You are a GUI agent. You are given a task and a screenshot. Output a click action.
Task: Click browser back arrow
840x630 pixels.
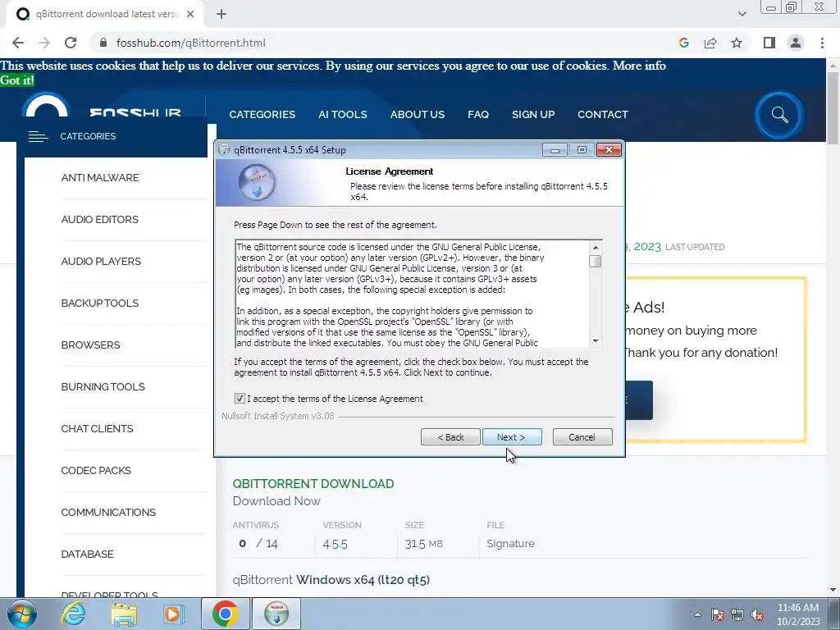pyautogui.click(x=18, y=43)
